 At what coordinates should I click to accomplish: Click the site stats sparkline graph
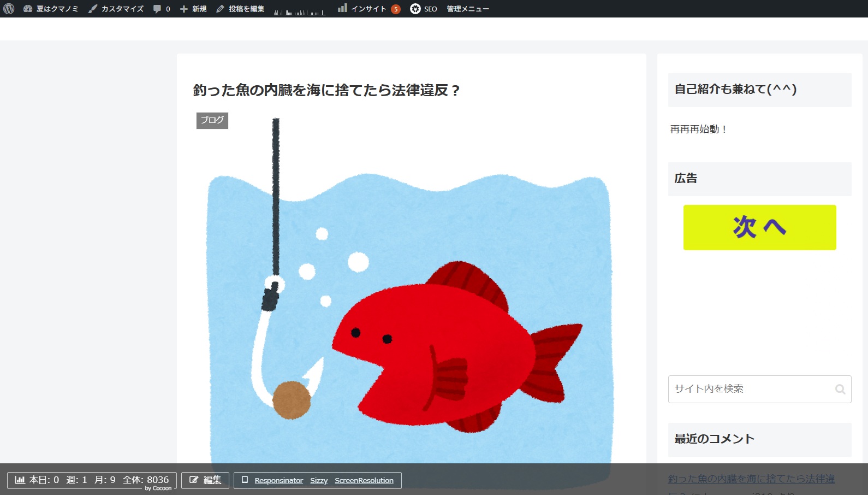tap(300, 11)
